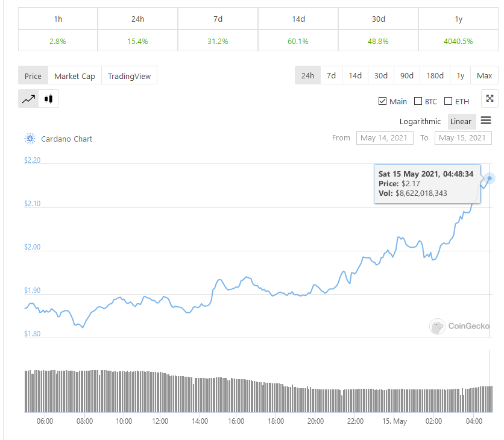
Task: Select the Linear scale option
Action: click(x=461, y=122)
